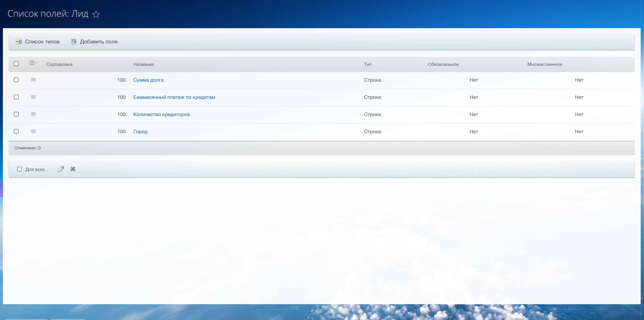
Task: Open the Ежемесячный платеж по кредитам link
Action: 174,97
